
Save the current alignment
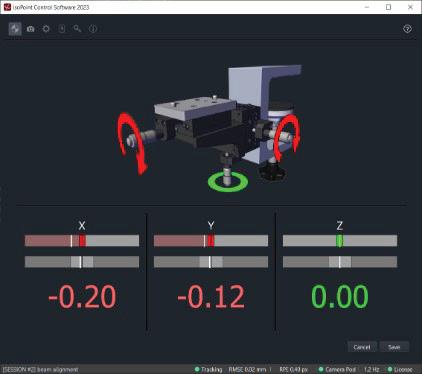pyautogui.click(x=394, y=347)
